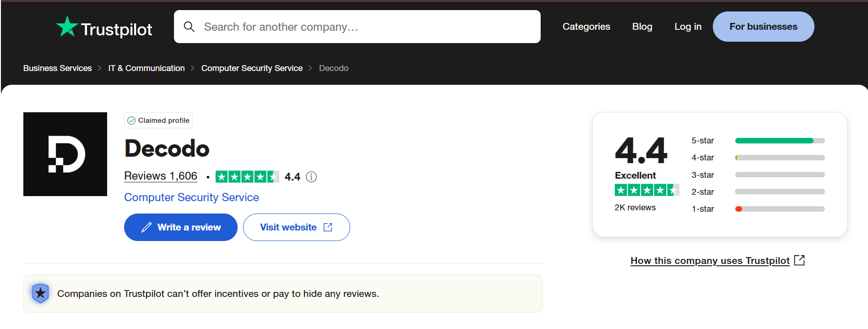Viewport: 868px width, 329px height.
Task: Click stars under Excellent in summary card
Action: [647, 190]
